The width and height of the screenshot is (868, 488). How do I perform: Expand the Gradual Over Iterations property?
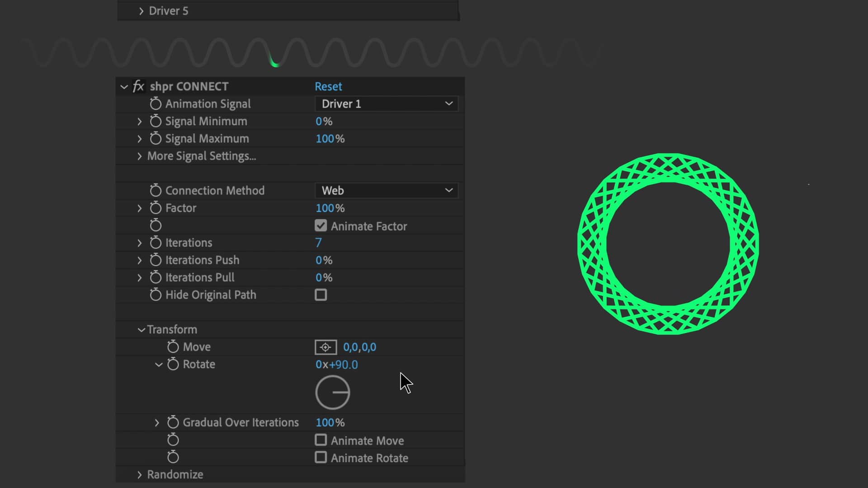157,422
